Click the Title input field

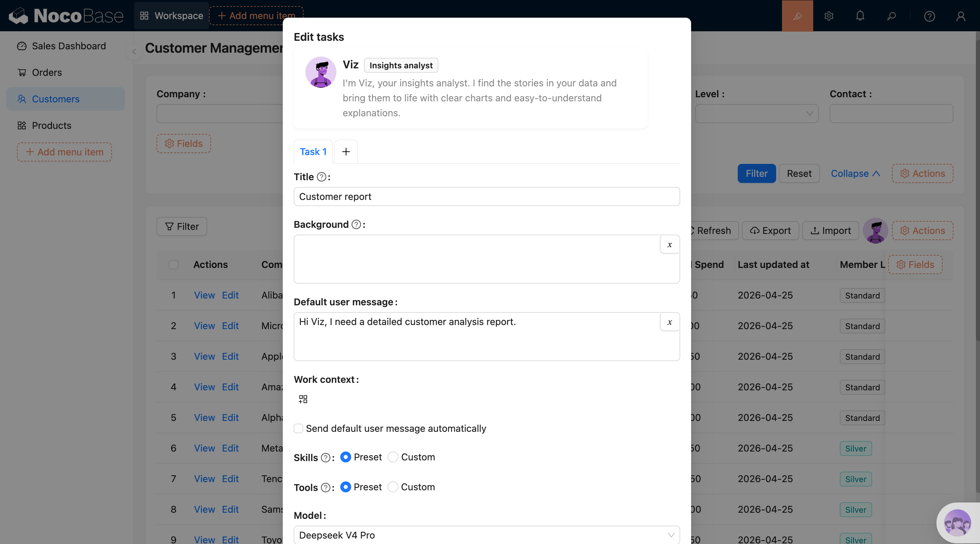tap(486, 197)
